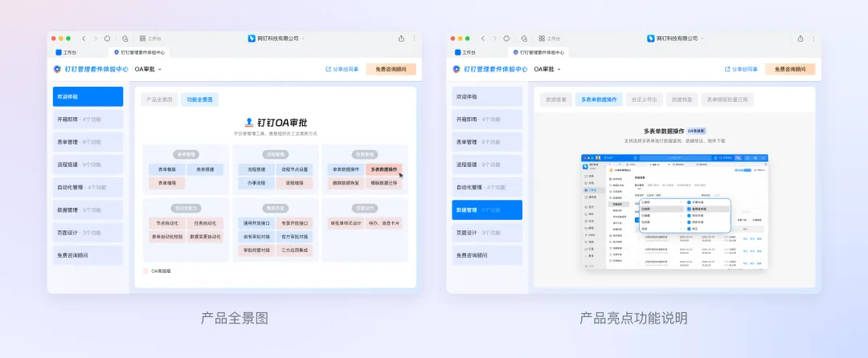Select 开箱即用 in the left window sidebar
The image size is (868, 358).
tap(88, 120)
